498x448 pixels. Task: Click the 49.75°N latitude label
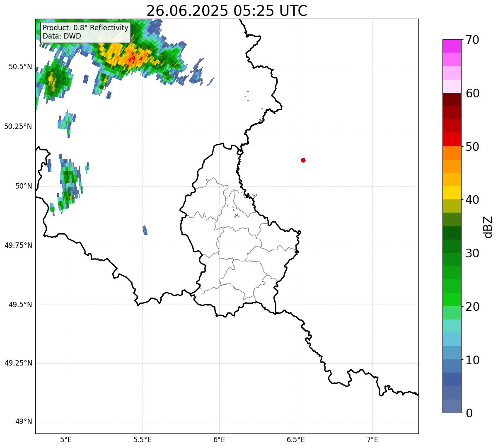(18, 245)
